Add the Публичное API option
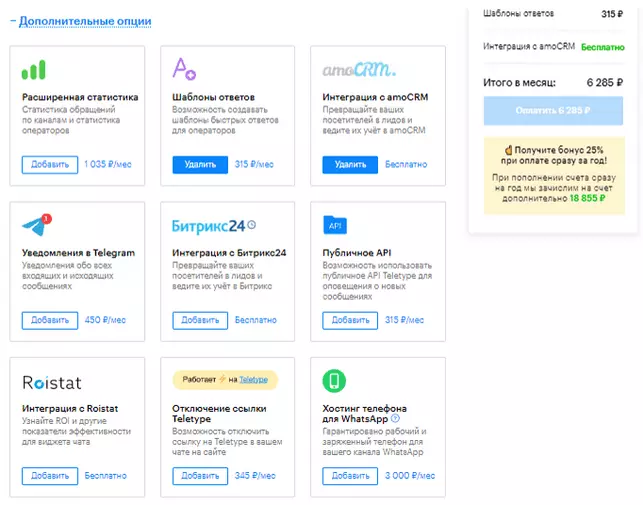The height and width of the screenshot is (505, 643). click(x=350, y=320)
